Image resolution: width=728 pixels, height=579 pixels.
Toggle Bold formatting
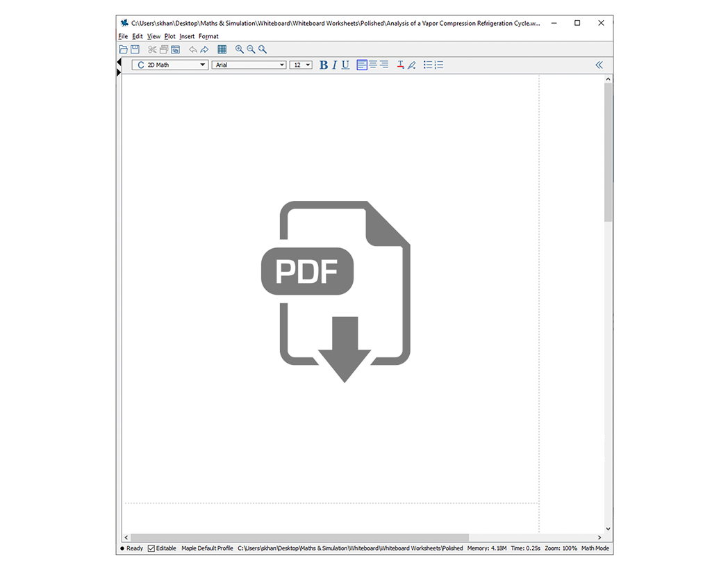point(324,65)
